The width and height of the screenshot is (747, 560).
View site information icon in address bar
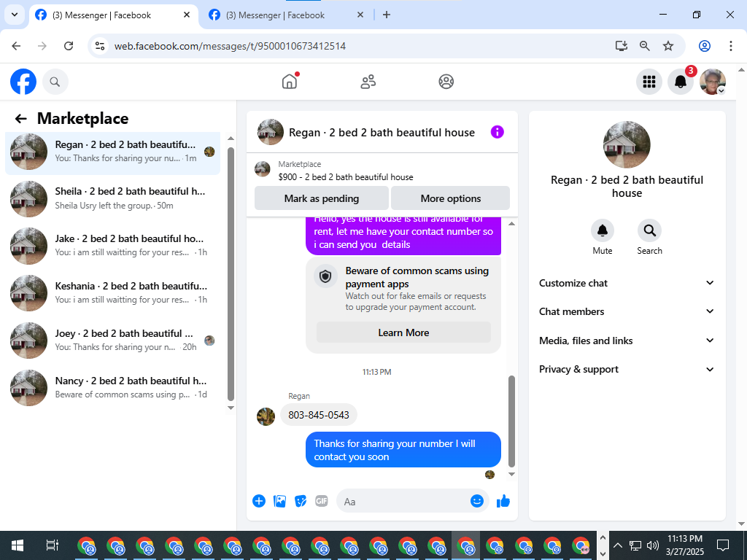(100, 46)
